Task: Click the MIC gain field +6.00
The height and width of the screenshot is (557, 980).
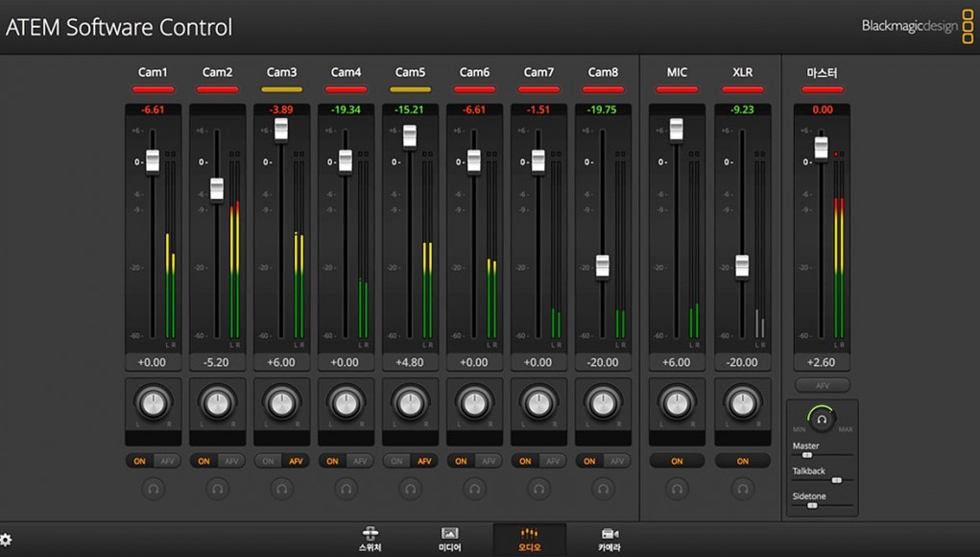Action: pyautogui.click(x=677, y=362)
